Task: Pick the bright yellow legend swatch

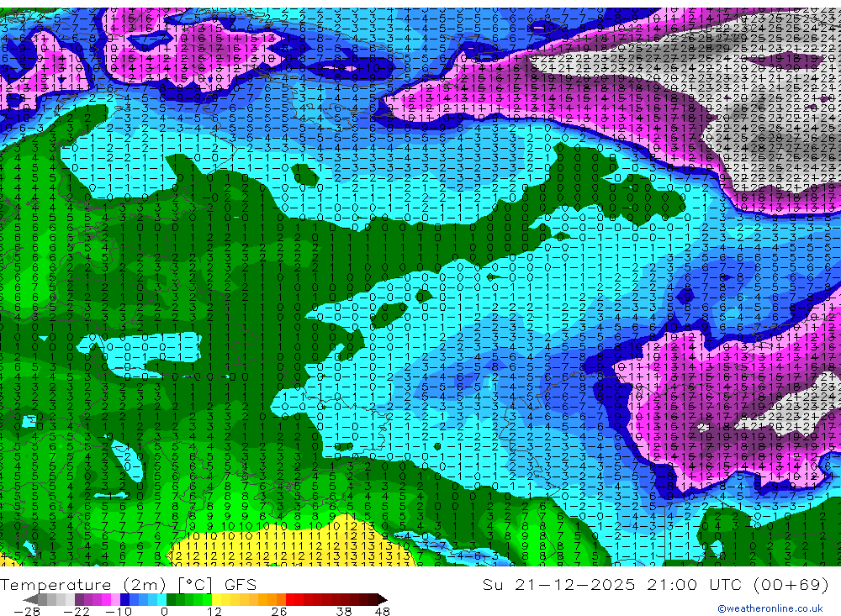Action: (216, 599)
